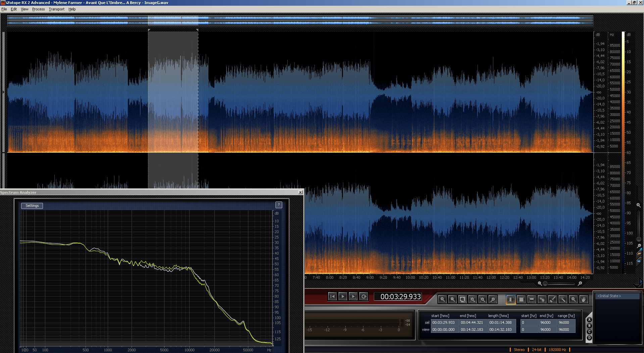Screen dimensions: 644x353
Task: Click the Play Selection button
Action: click(x=353, y=296)
